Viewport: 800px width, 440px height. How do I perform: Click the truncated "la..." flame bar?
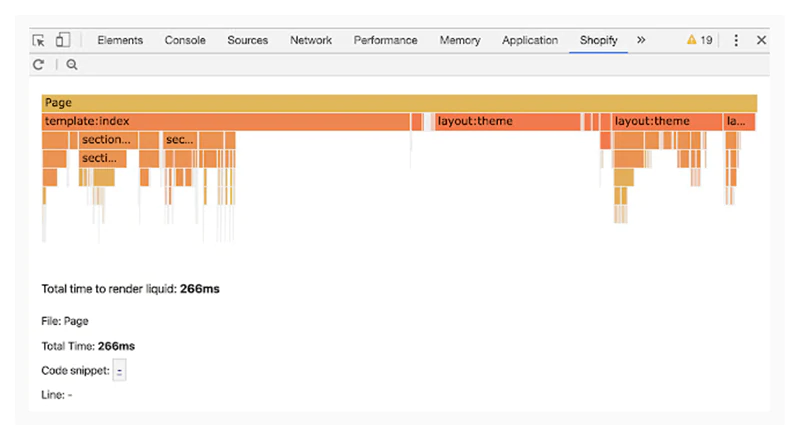point(739,122)
